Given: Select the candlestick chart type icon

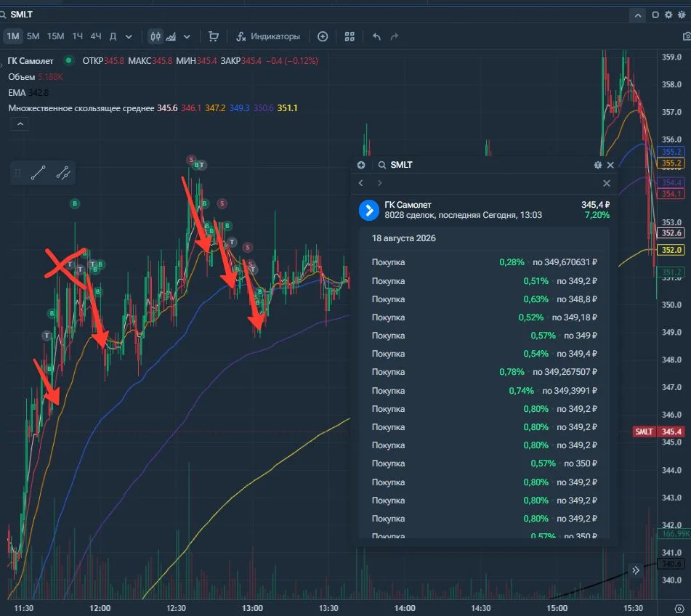Looking at the screenshot, I should pyautogui.click(x=155, y=36).
